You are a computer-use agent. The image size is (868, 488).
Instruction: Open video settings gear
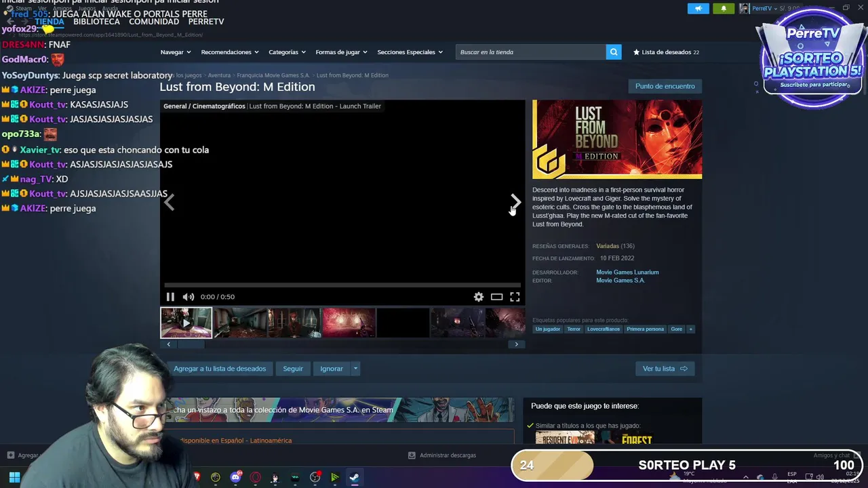click(479, 297)
